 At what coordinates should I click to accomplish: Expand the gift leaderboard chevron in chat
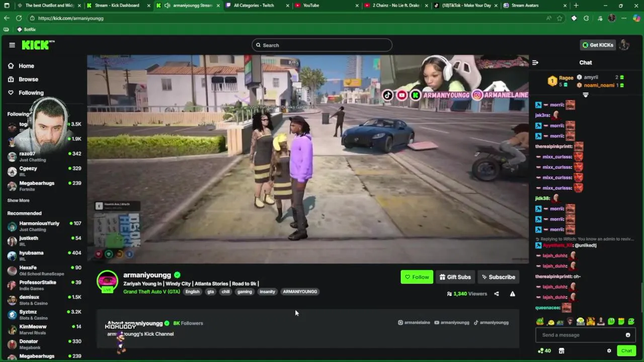[x=586, y=95]
